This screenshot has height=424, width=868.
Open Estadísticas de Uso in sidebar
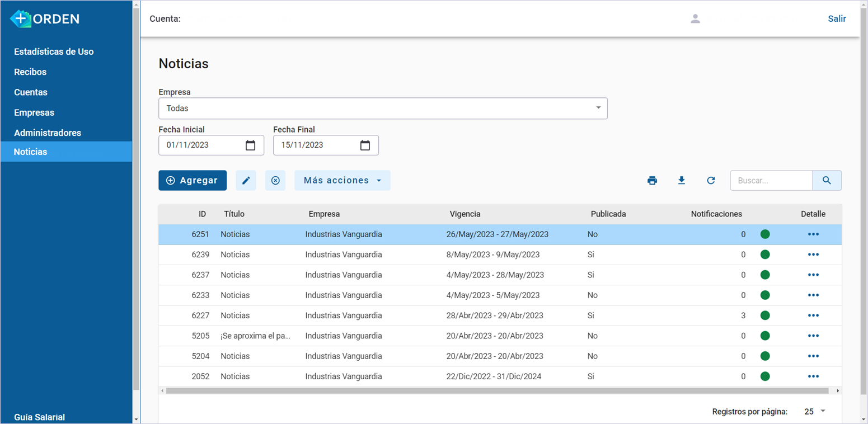[54, 51]
